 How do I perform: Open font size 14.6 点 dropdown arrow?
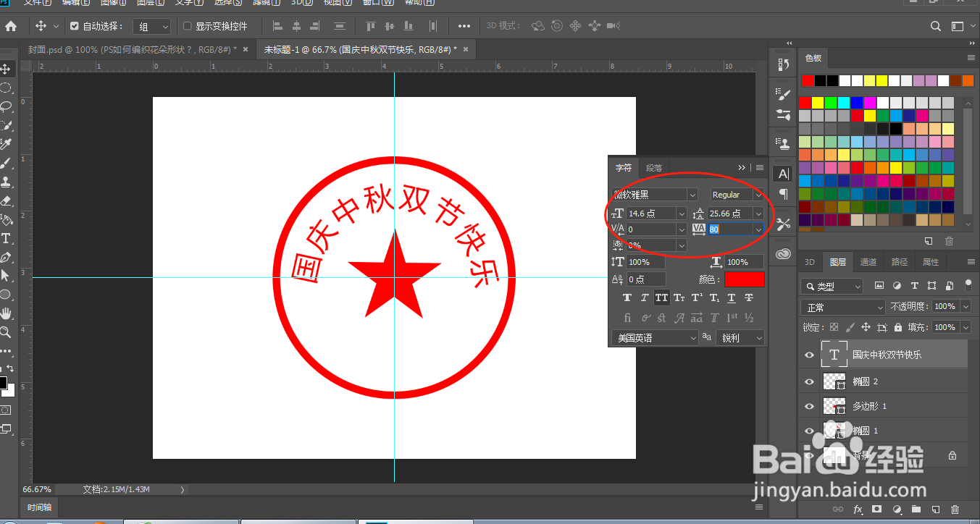click(x=681, y=214)
